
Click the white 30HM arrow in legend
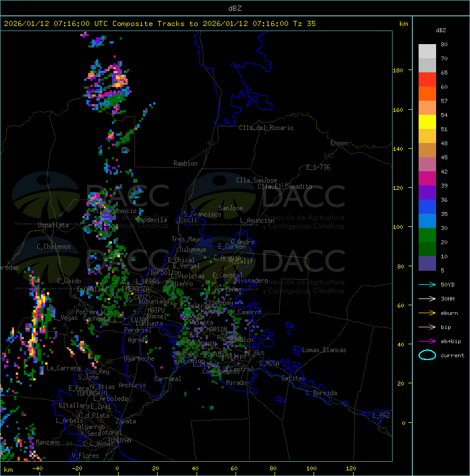(x=427, y=298)
